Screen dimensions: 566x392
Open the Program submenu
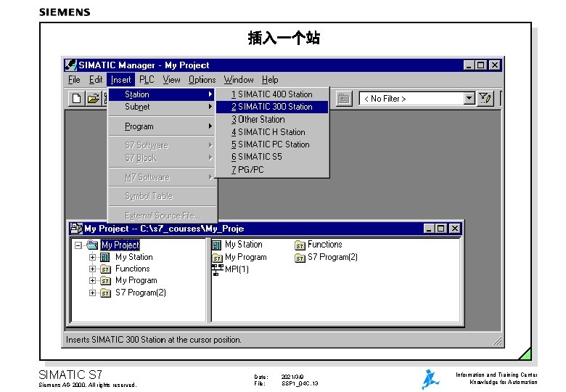[x=161, y=126]
